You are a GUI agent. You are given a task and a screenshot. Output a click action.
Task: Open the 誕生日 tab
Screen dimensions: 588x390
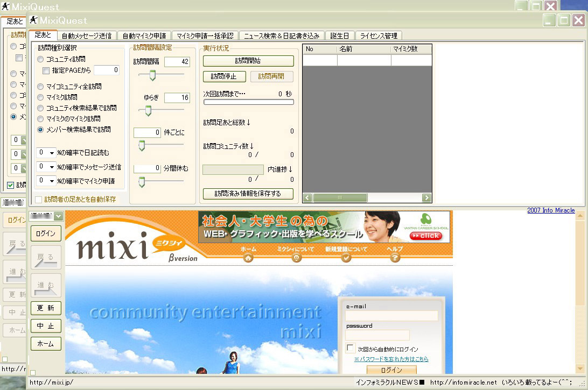[x=340, y=36]
